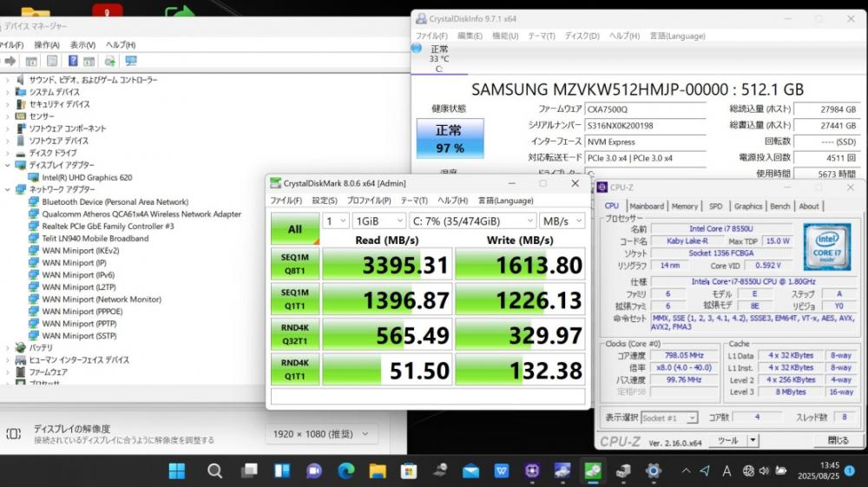This screenshot has width=868, height=487.
Task: Click forward arrow in Device Manager toolbar
Action: (x=10, y=61)
